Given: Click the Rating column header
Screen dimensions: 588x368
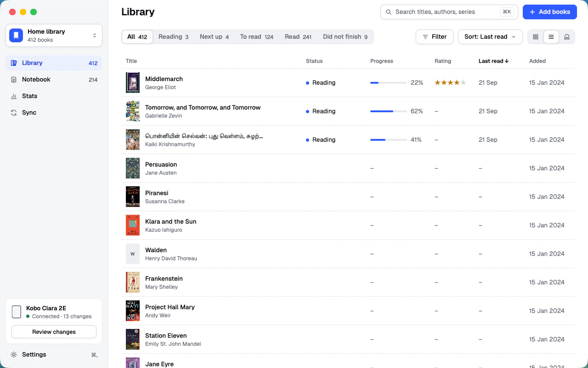Looking at the screenshot, I should pos(443,61).
